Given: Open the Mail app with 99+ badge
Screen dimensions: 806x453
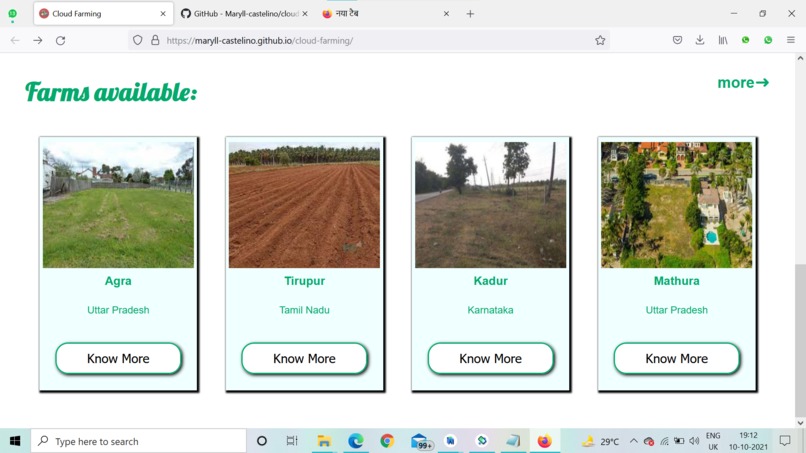Looking at the screenshot, I should click(x=420, y=441).
